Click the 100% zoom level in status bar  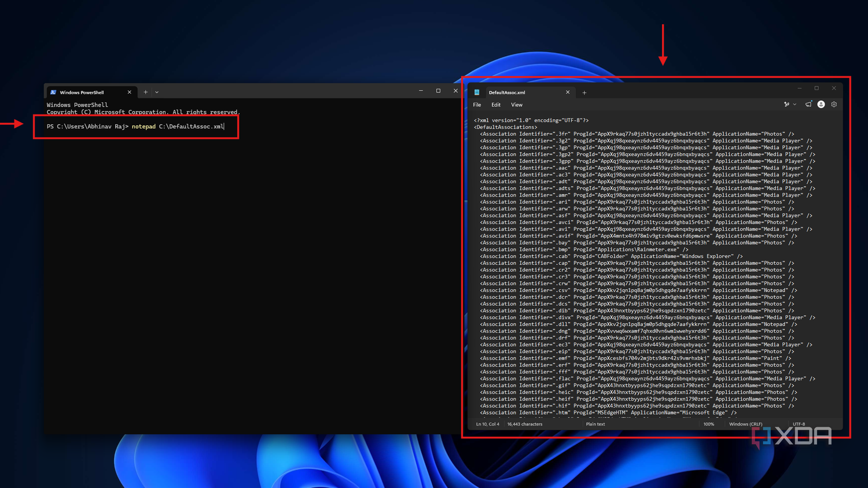point(709,424)
